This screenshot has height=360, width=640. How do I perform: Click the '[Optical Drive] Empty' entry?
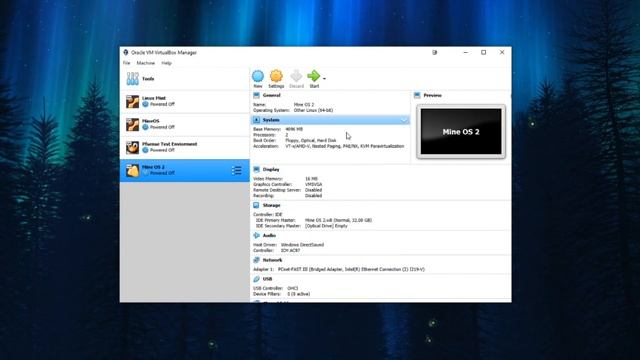tap(326, 226)
